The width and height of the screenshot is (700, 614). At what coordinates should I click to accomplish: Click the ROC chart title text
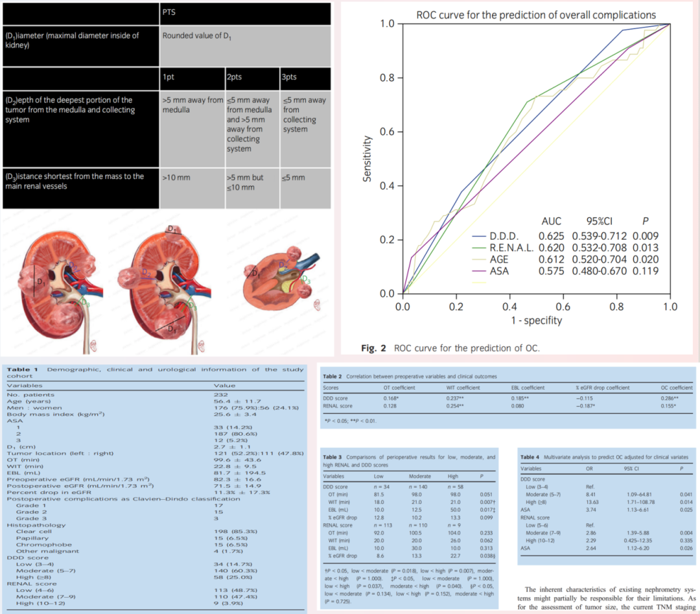pyautogui.click(x=536, y=15)
